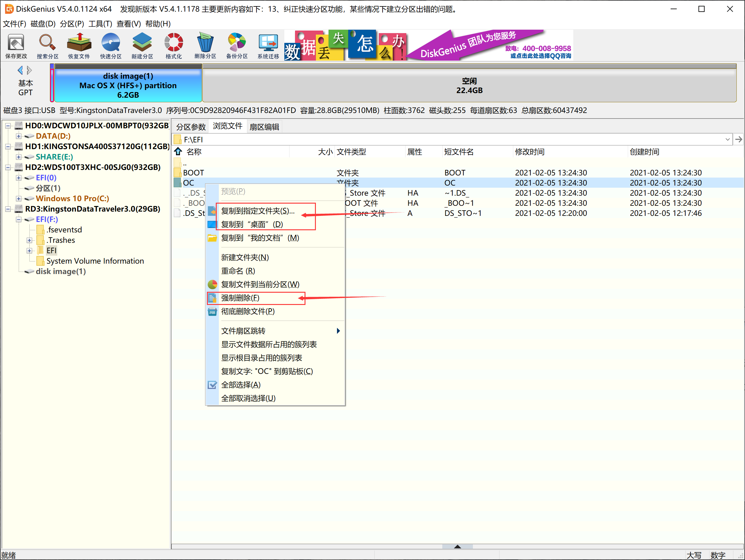Select the Format (格式化) toolbar icon
Viewport: 745px width, 560px height.
point(174,46)
